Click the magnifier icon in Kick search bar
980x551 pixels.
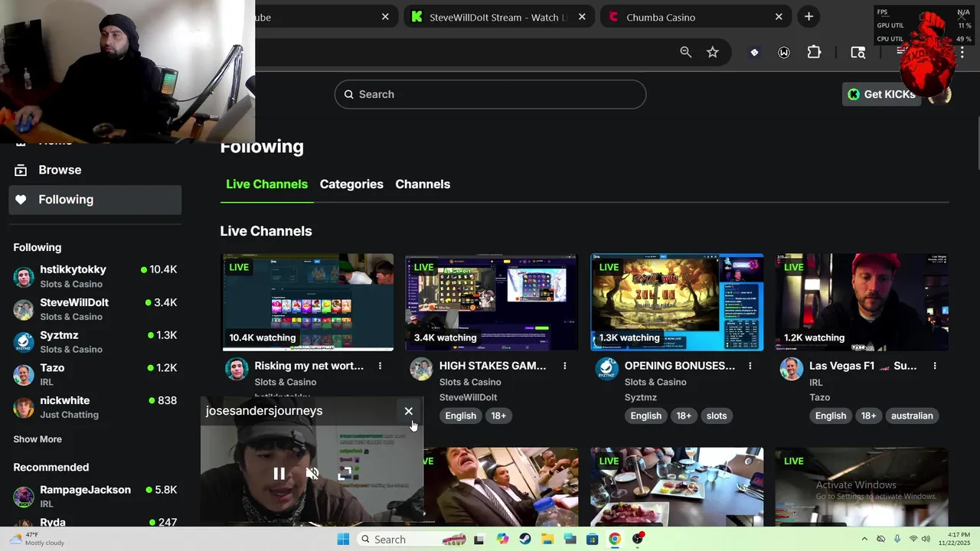click(x=349, y=94)
